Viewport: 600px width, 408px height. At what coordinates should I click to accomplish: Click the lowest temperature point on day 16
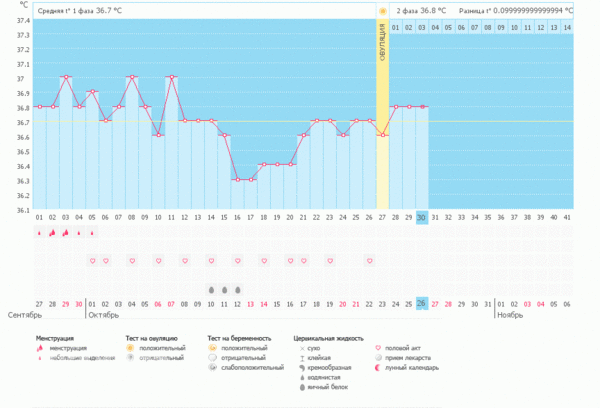[x=237, y=179]
